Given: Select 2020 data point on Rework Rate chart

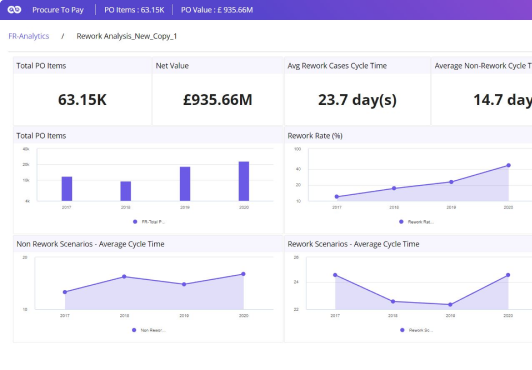Looking at the screenshot, I should tap(508, 165).
